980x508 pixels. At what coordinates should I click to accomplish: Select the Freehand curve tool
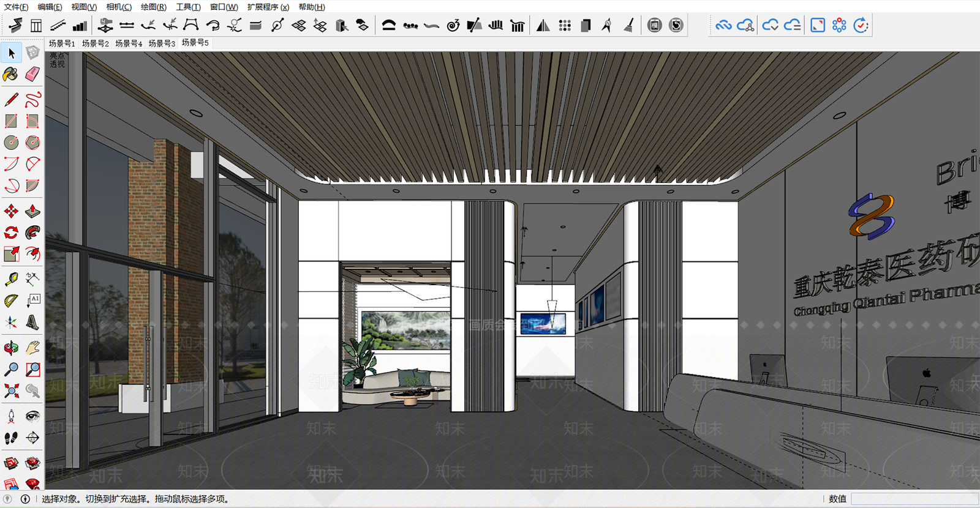click(32, 99)
